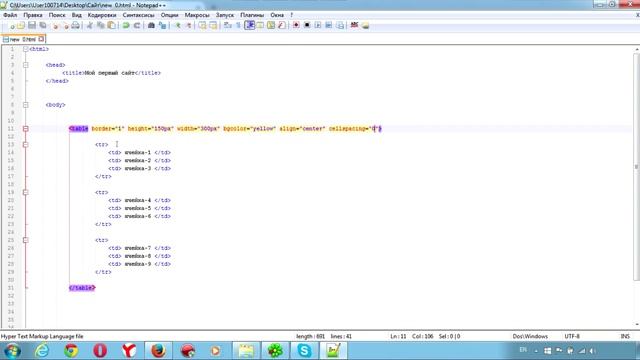Show the Function List panel icon
The image size is (640, 360).
(282, 26)
